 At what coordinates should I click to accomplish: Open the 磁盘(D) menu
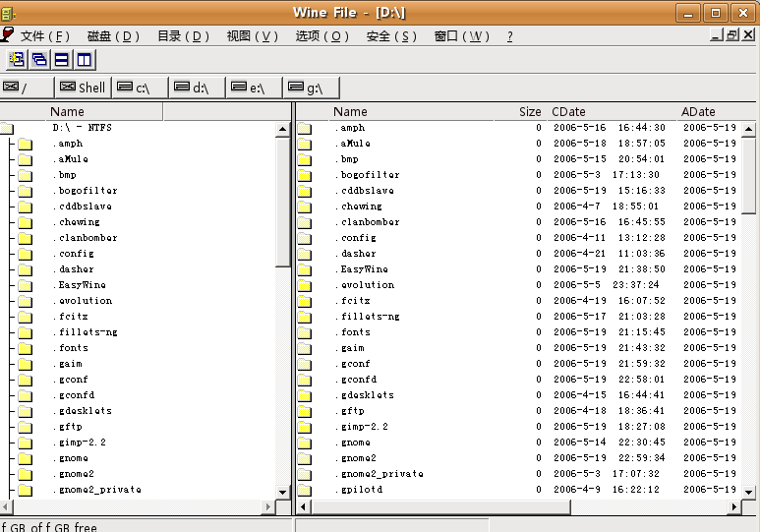pos(113,36)
